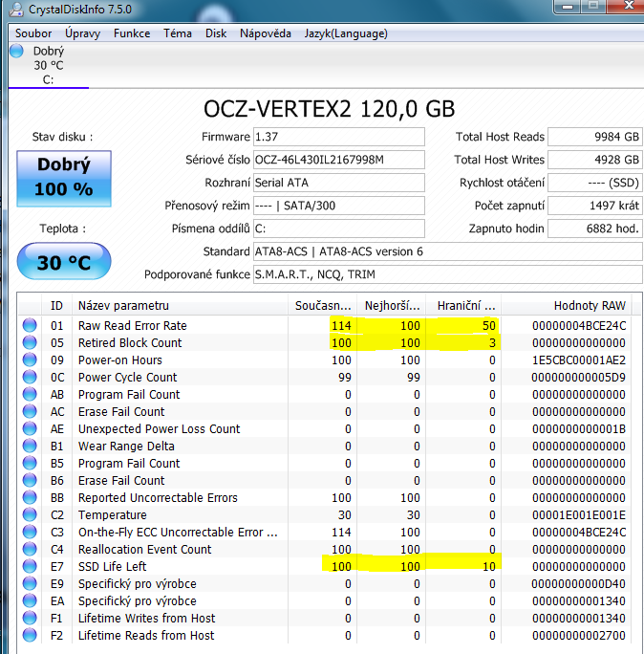Click the status icon for Reported Uncorrectable Errors
Screen dimensions: 644x654
30,497
